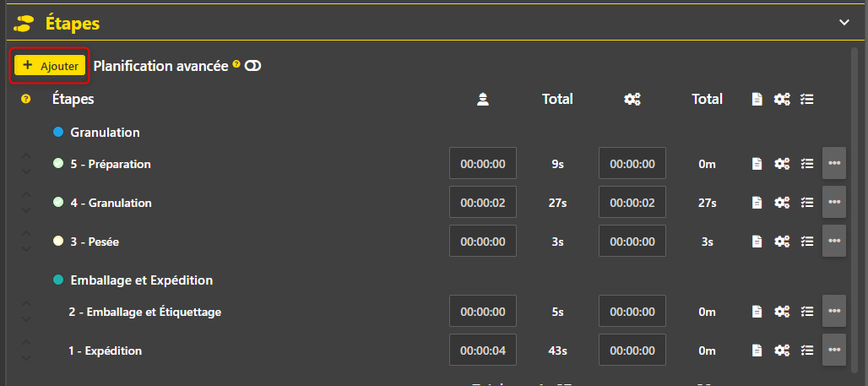
Task: Collapse the Étapes section chevron
Action: (844, 23)
